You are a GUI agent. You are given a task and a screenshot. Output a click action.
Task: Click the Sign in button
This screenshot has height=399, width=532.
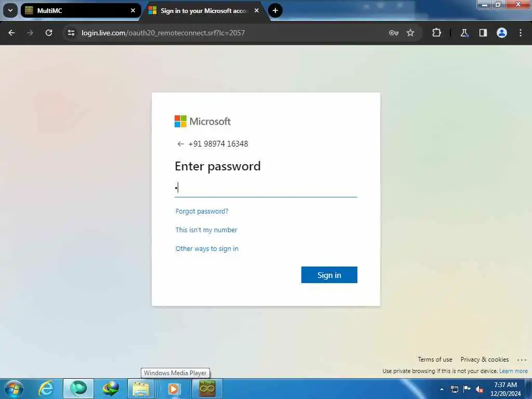[329, 275]
